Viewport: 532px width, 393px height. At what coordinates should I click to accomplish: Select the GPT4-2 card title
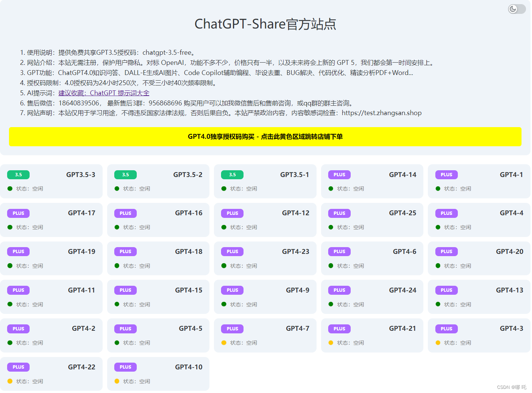(84, 328)
